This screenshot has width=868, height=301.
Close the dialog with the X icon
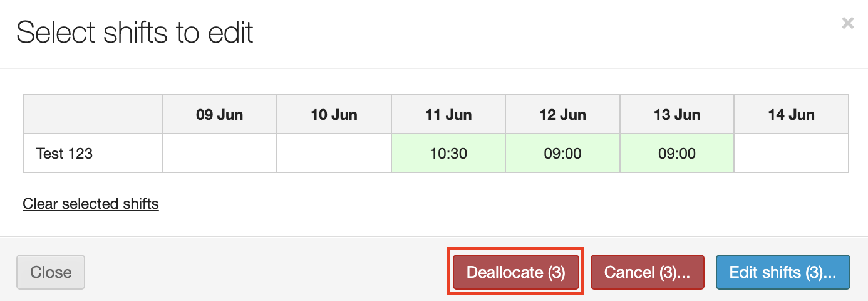pos(847,24)
